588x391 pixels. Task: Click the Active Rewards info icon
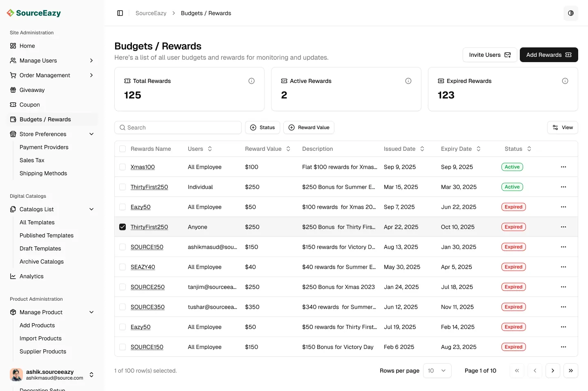408,81
